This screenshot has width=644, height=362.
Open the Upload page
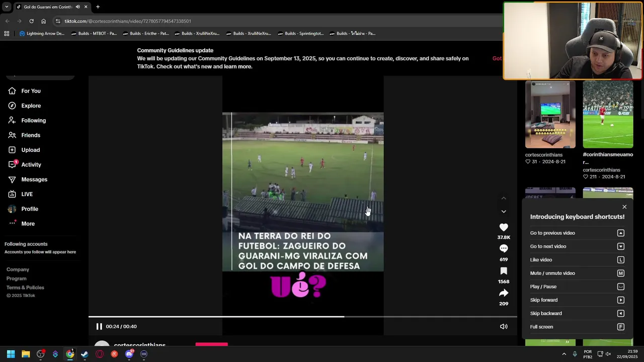point(30,150)
